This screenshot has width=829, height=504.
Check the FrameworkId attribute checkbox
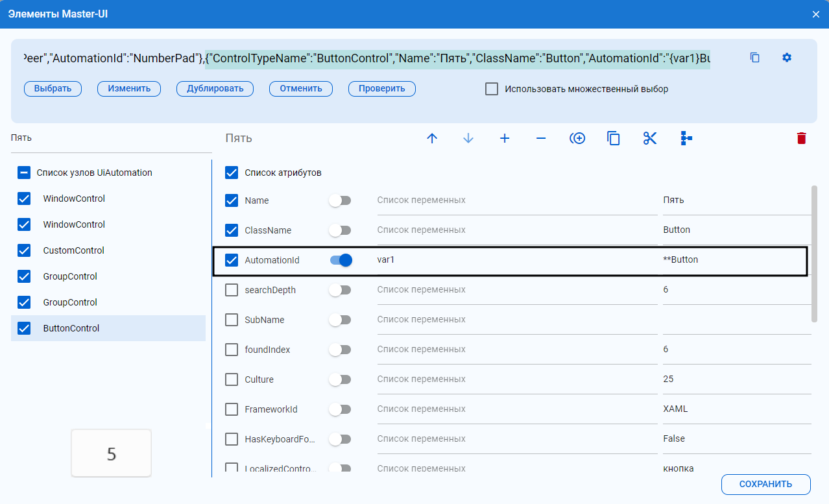pos(232,409)
